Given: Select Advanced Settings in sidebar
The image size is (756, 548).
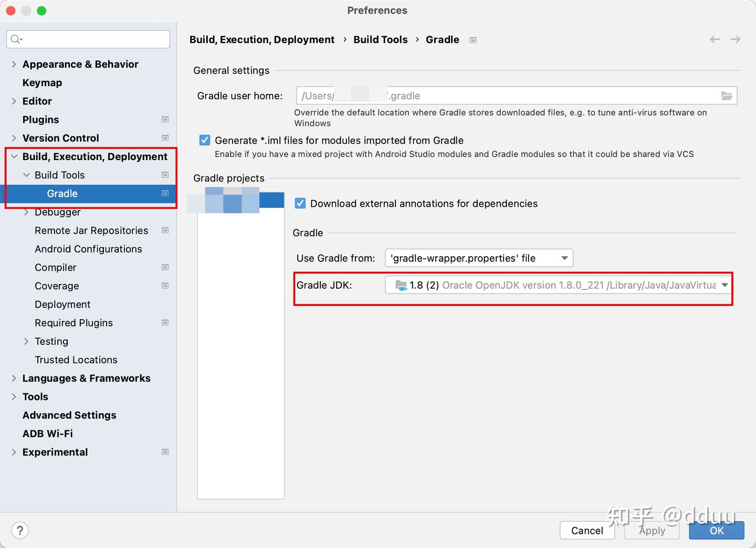Looking at the screenshot, I should tap(69, 415).
